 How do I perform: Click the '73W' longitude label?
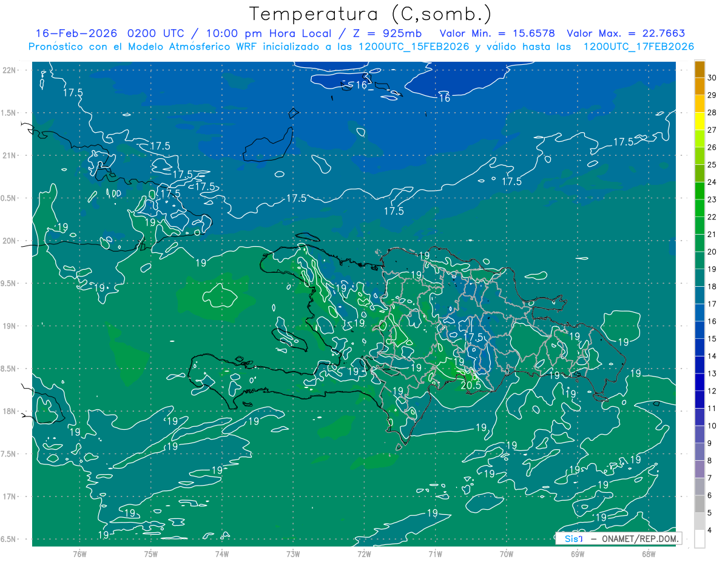293,554
